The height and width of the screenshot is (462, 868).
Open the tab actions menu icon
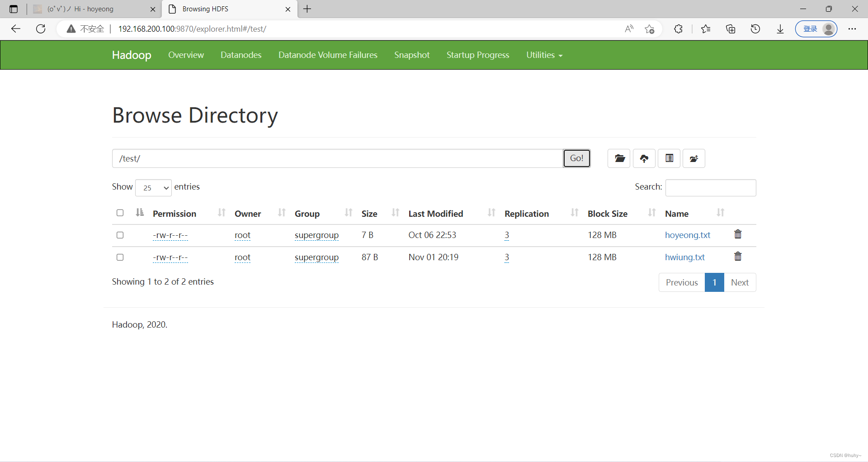point(14,9)
